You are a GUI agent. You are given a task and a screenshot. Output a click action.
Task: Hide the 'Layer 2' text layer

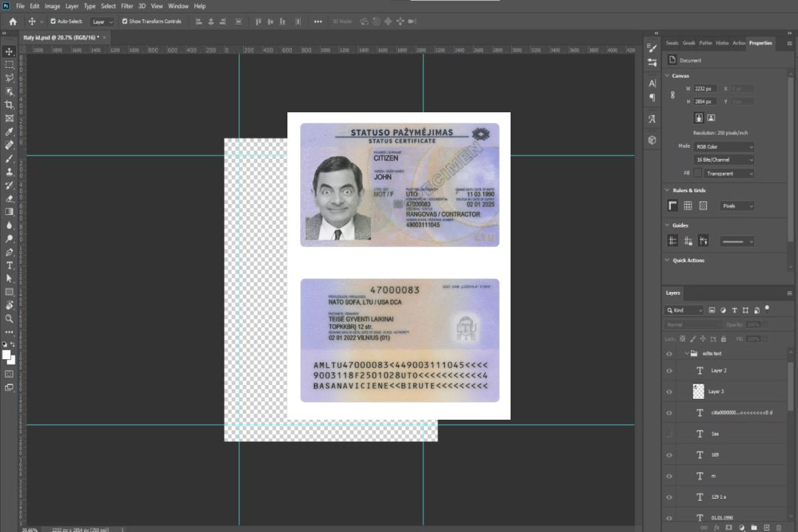click(669, 371)
